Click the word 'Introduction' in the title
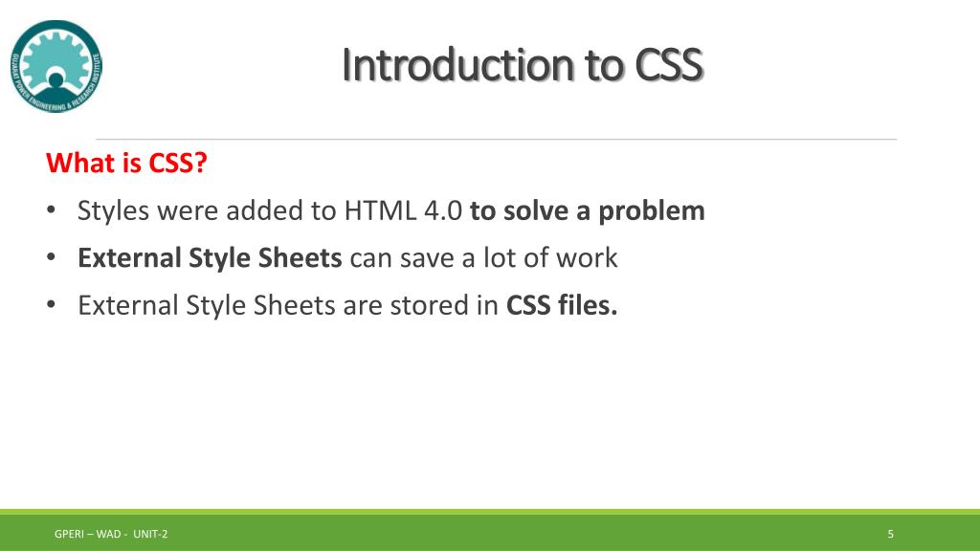 pyautogui.click(x=457, y=64)
